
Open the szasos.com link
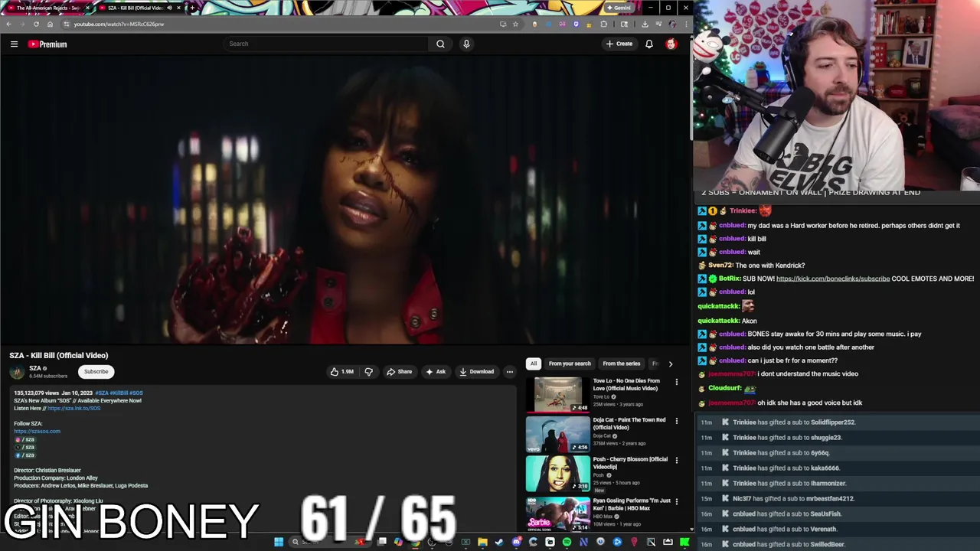point(37,432)
